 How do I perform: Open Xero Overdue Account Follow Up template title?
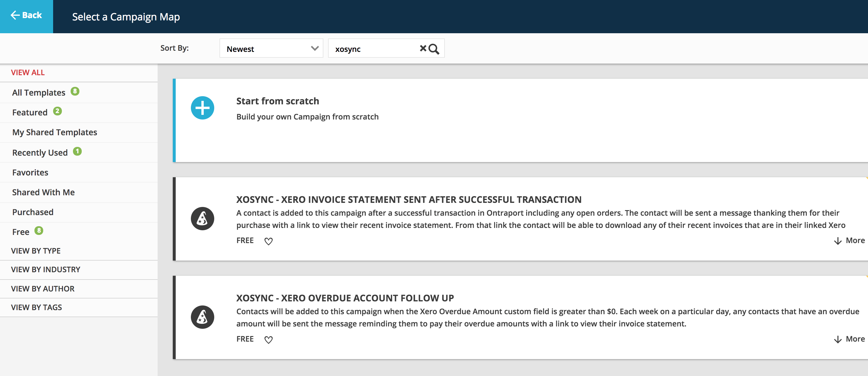pyautogui.click(x=345, y=298)
